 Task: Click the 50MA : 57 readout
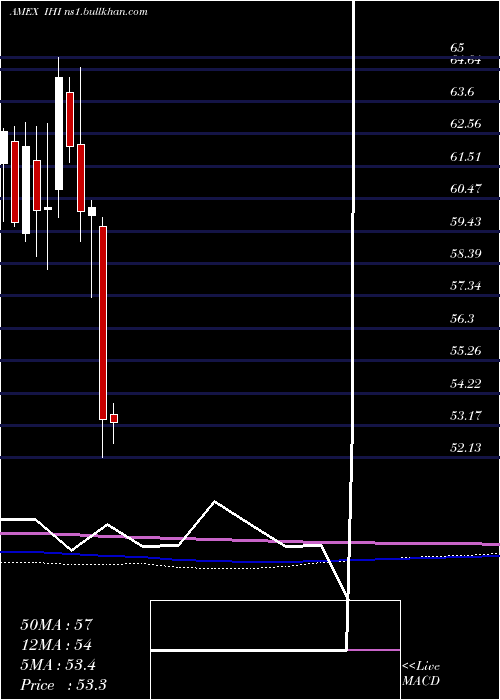tap(57, 625)
